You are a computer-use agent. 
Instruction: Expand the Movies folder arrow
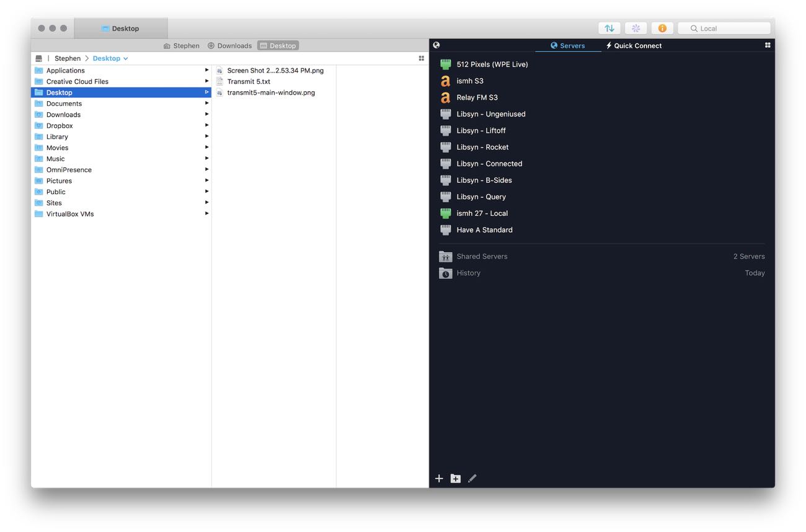[x=207, y=148]
